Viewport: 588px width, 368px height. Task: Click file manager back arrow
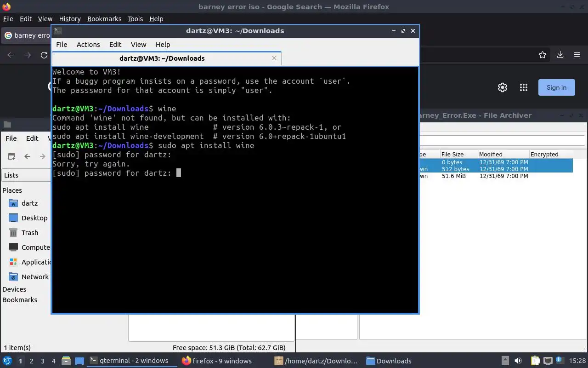pos(27,156)
